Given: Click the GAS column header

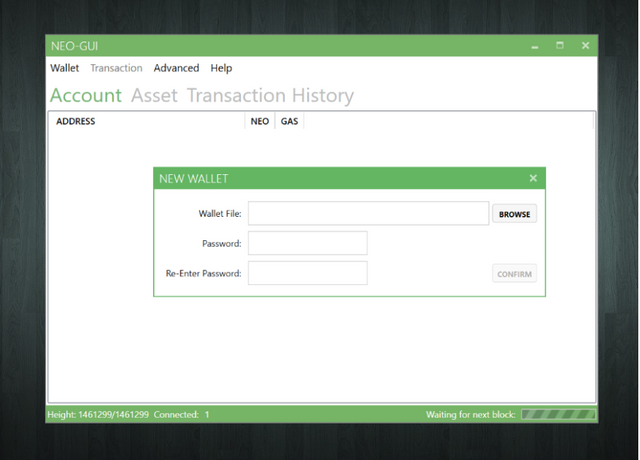Looking at the screenshot, I should (289, 121).
